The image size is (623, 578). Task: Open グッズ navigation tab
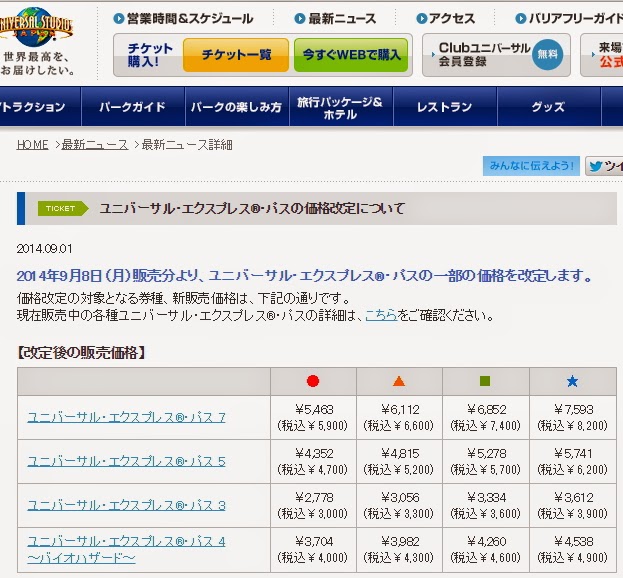pyautogui.click(x=549, y=106)
